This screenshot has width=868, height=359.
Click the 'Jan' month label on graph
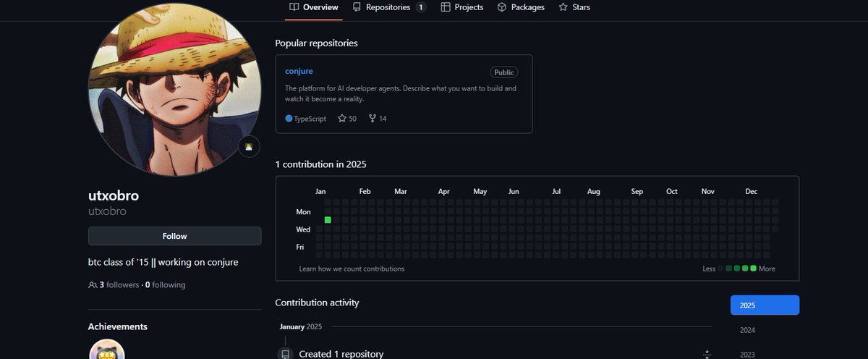click(321, 192)
